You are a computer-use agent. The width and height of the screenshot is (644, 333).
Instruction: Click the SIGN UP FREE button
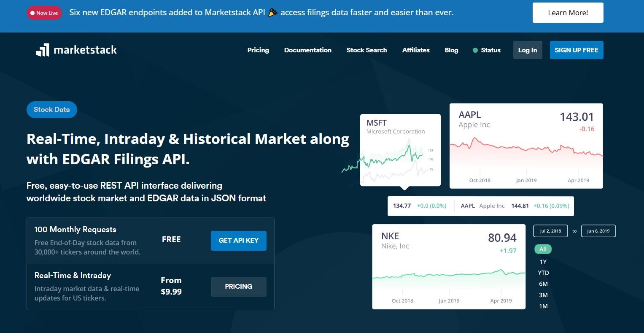577,50
